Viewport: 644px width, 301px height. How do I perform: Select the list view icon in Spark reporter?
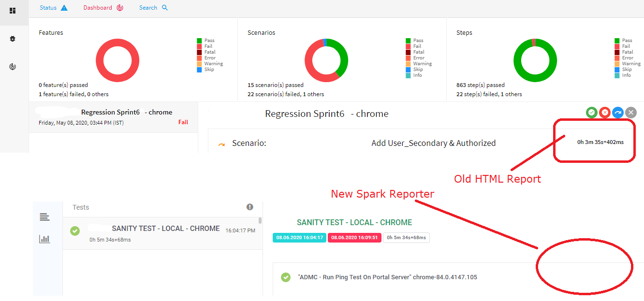coord(45,217)
